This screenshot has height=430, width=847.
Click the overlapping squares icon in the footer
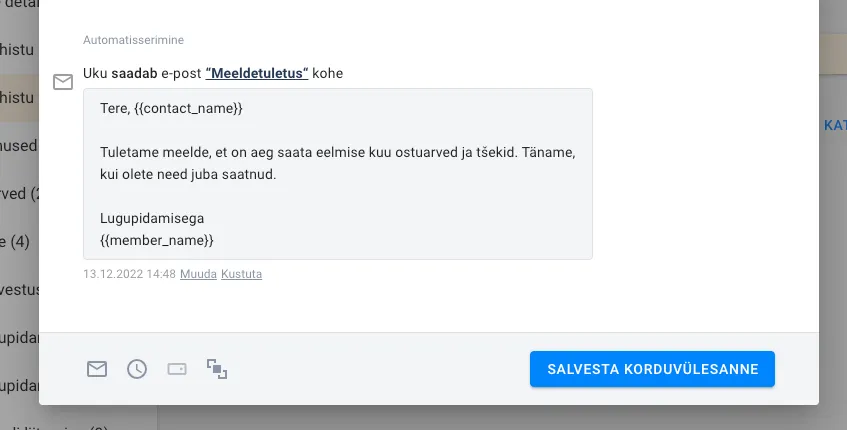pos(217,369)
